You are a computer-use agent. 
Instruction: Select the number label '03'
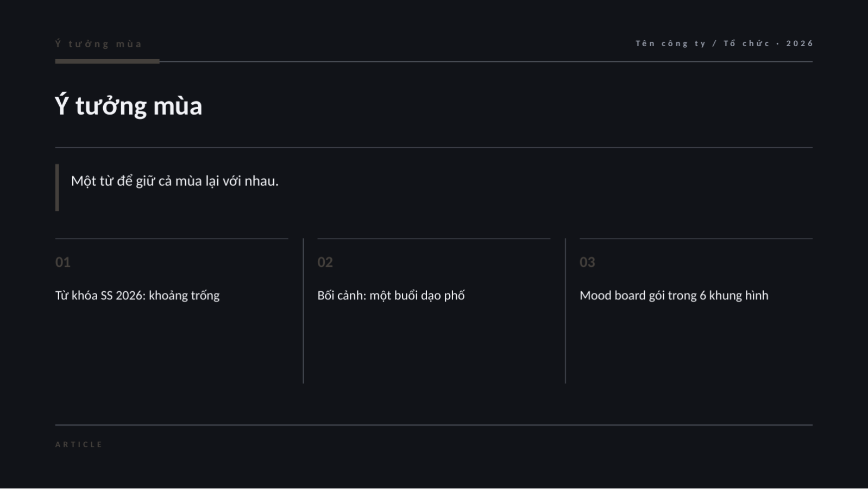pos(587,262)
